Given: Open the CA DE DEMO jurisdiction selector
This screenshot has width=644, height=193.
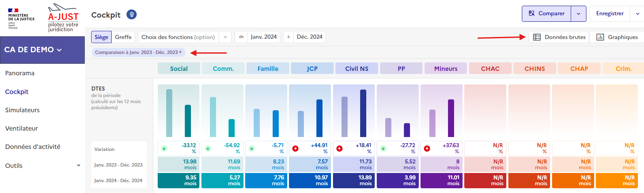Looking at the screenshot, I should (x=33, y=50).
